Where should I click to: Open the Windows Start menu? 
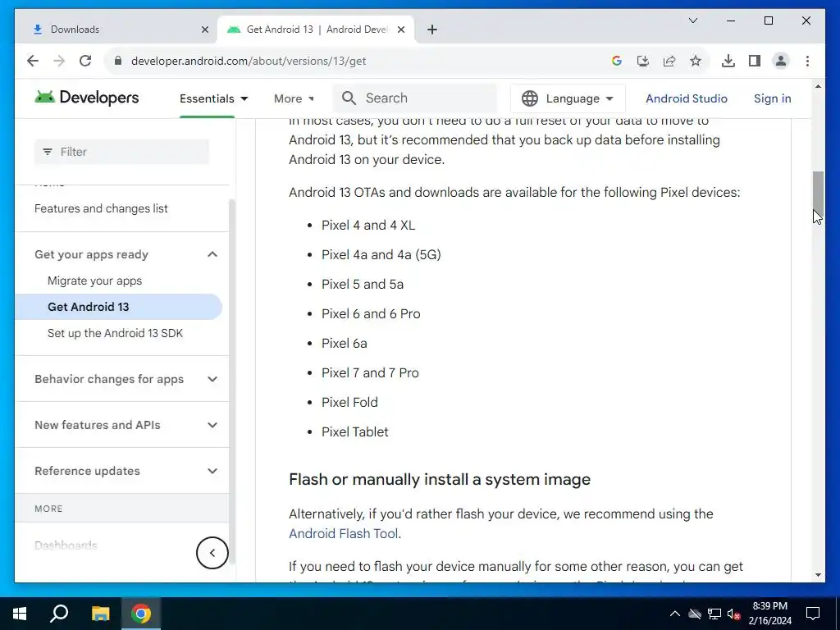pos(20,614)
